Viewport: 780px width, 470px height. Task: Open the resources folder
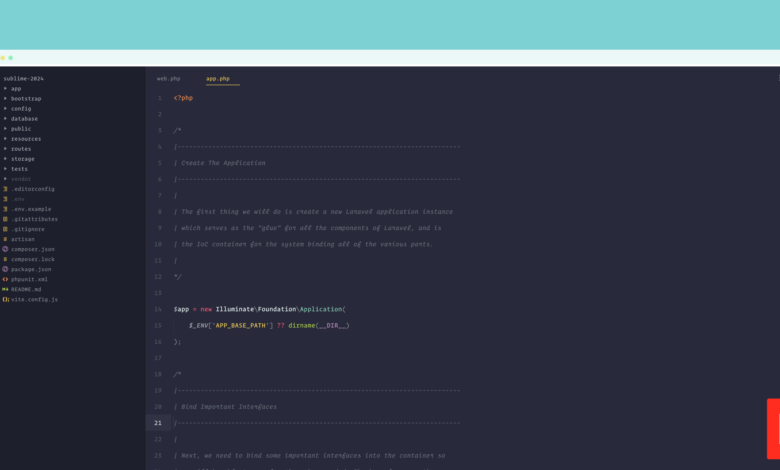click(x=26, y=139)
